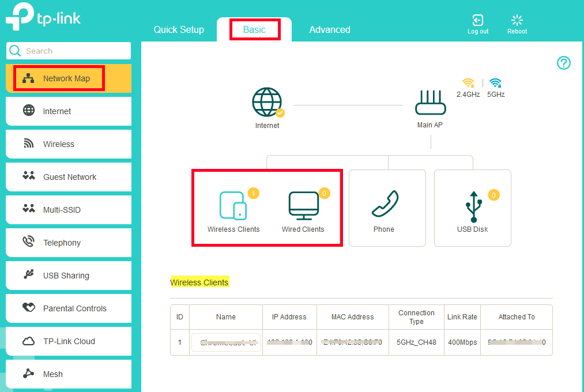584x392 pixels.
Task: Open the Multi-SSID menu item
Action: (69, 210)
